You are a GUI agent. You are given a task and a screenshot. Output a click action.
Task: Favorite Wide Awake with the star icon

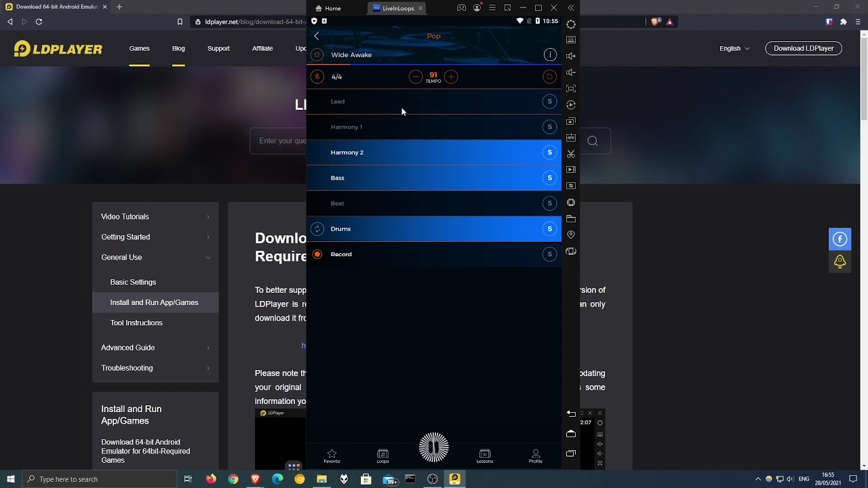coord(317,55)
